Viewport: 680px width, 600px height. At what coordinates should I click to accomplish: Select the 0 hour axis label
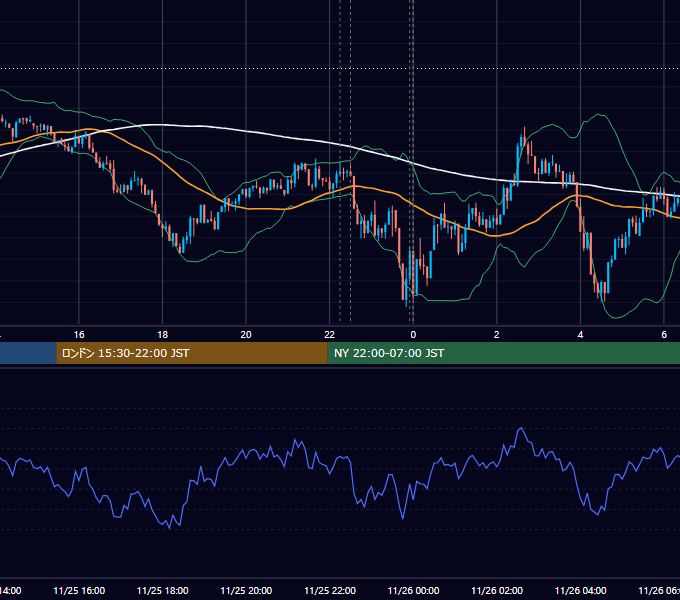(x=413, y=335)
